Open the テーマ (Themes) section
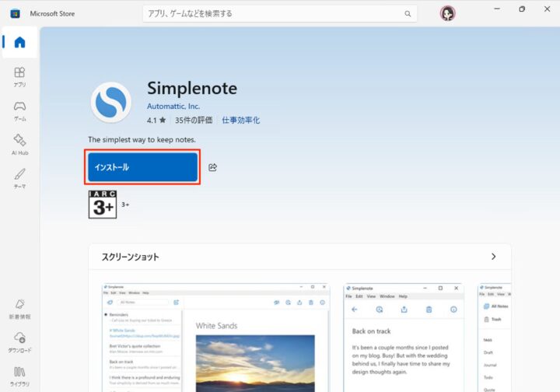Image resolution: width=560 pixels, height=392 pixels. (19, 177)
